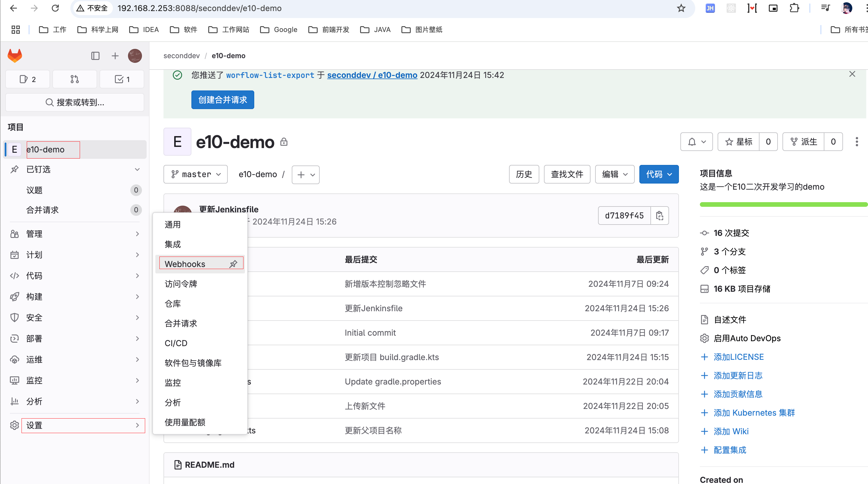Click the green language progress bar
This screenshot has width=868, height=484.
pos(782,204)
